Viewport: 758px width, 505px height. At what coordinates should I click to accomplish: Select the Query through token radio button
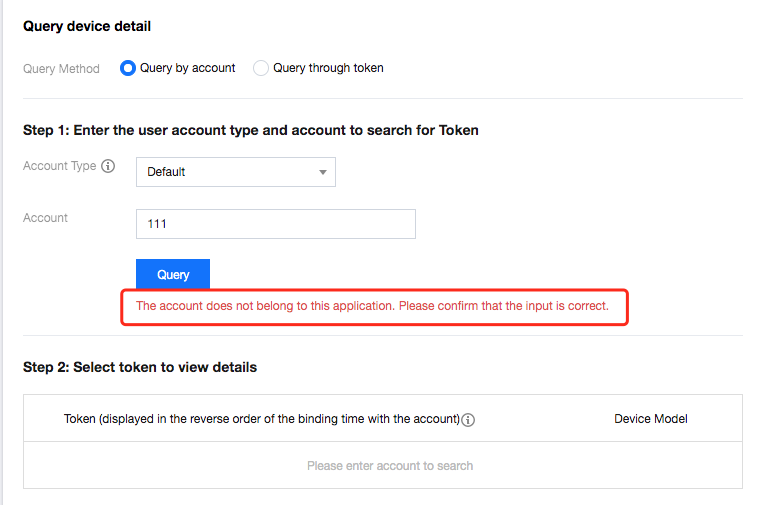[x=261, y=68]
